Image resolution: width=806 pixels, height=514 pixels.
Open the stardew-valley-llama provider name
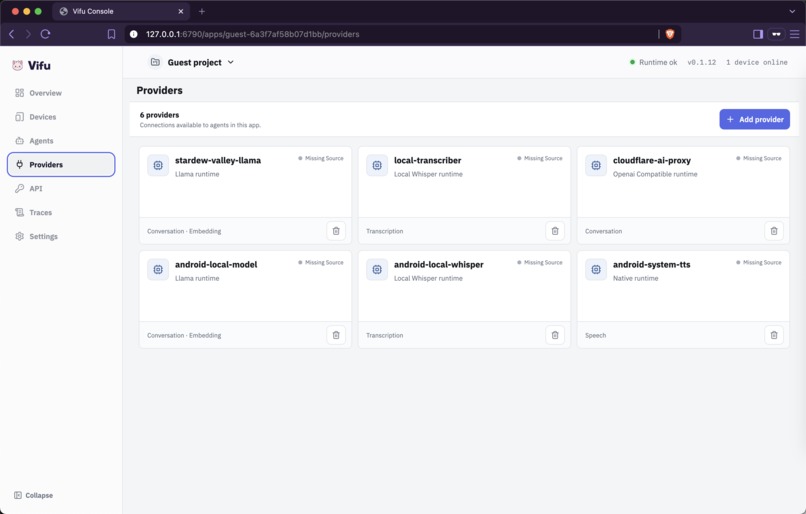tap(218, 160)
